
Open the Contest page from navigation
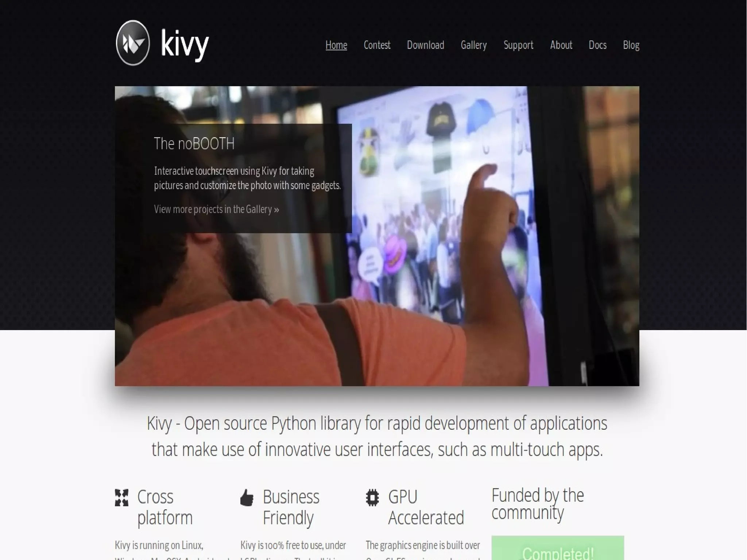point(377,45)
